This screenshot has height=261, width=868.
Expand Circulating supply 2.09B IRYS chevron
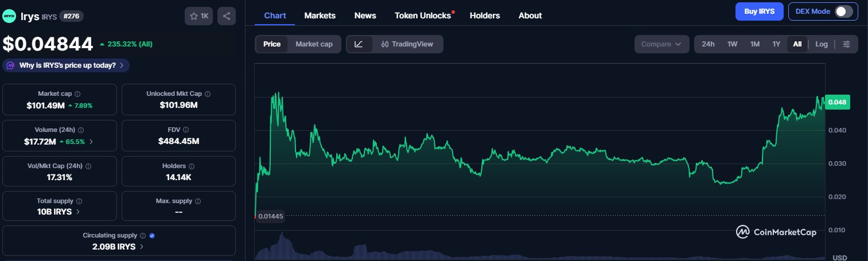[142, 247]
